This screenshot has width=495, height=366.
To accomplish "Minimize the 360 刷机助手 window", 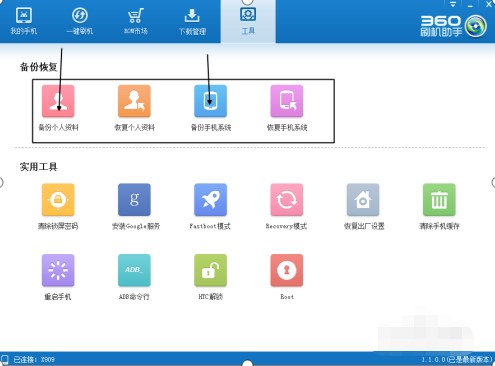I will pyautogui.click(x=470, y=5).
